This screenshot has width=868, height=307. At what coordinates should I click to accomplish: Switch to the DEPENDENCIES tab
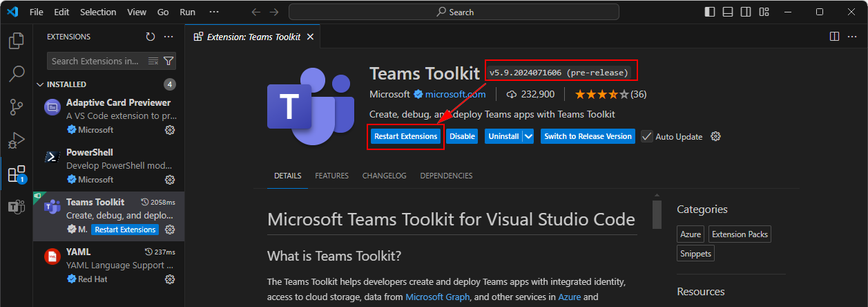(446, 176)
